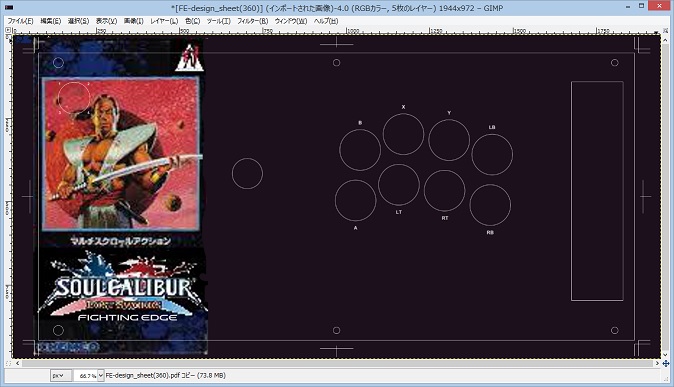Viewport: 674px width, 387px height.
Task: Open the px unit dropdown
Action: (x=60, y=375)
